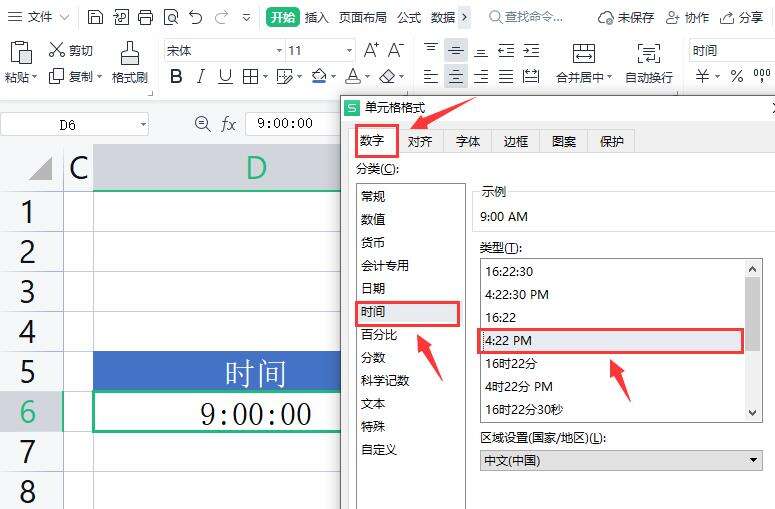Click the percent style icon
This screenshot has width=775, height=509.
(x=737, y=77)
